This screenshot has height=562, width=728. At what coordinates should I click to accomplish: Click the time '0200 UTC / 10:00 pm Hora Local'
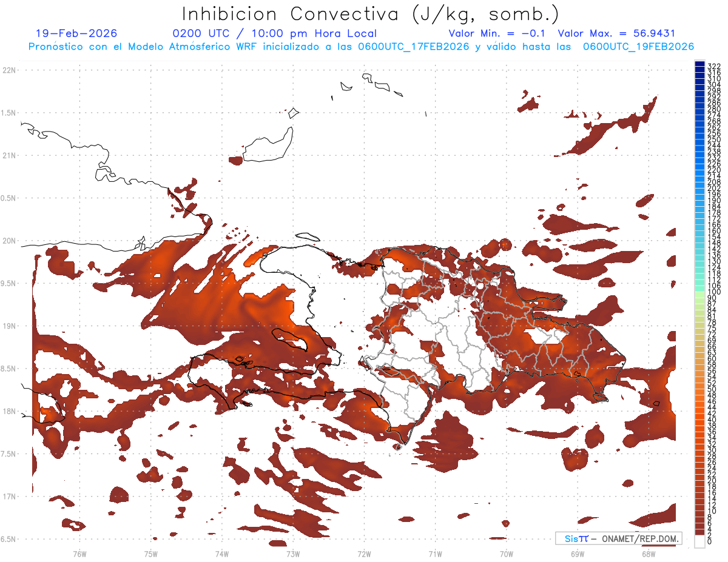(x=275, y=34)
